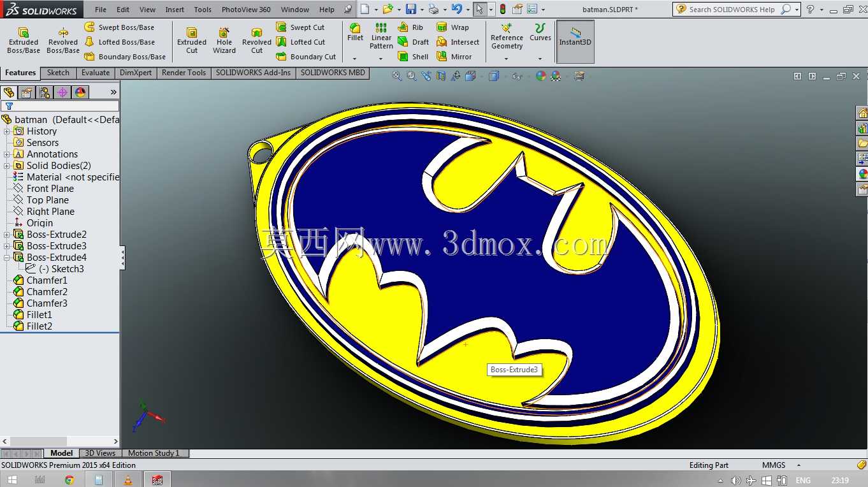Screen dimensions: 868x487
Task: Open the Reference Geometry tool
Action: pos(507,36)
